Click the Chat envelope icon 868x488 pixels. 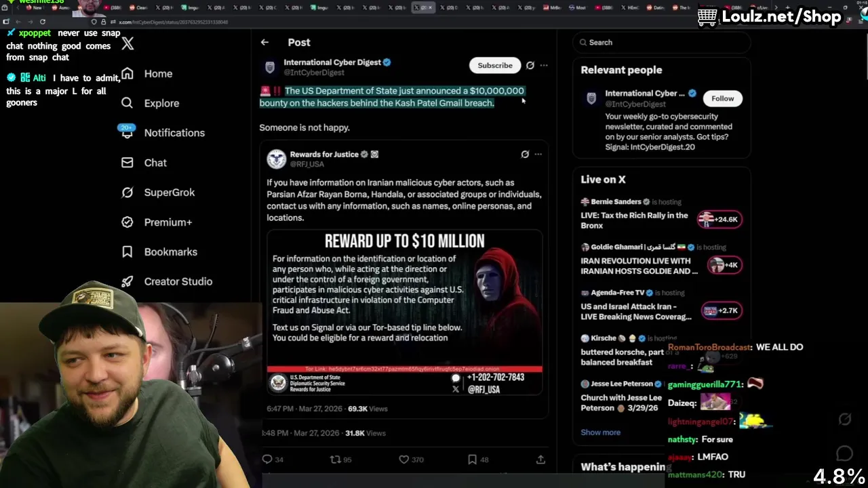(x=127, y=163)
